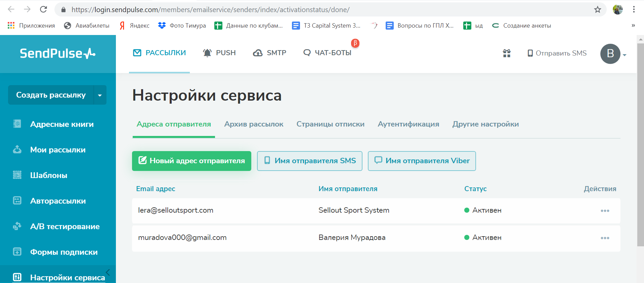This screenshot has width=644, height=283.
Task: Open actions menu for lera@selloutsport.com
Action: click(605, 211)
